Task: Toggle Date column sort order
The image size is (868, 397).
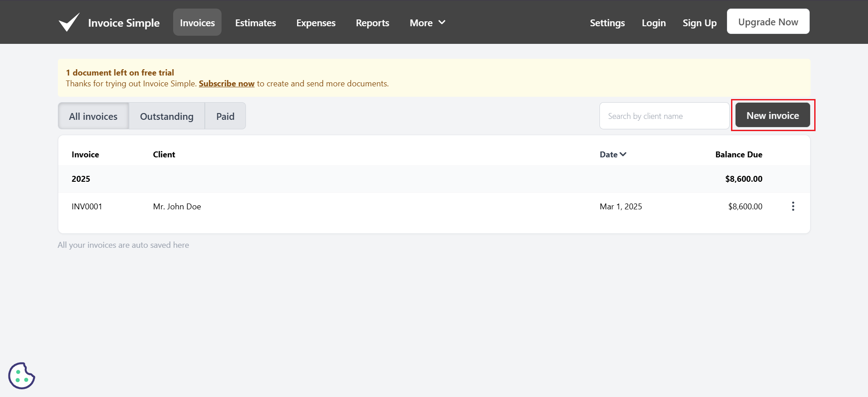Action: point(613,155)
